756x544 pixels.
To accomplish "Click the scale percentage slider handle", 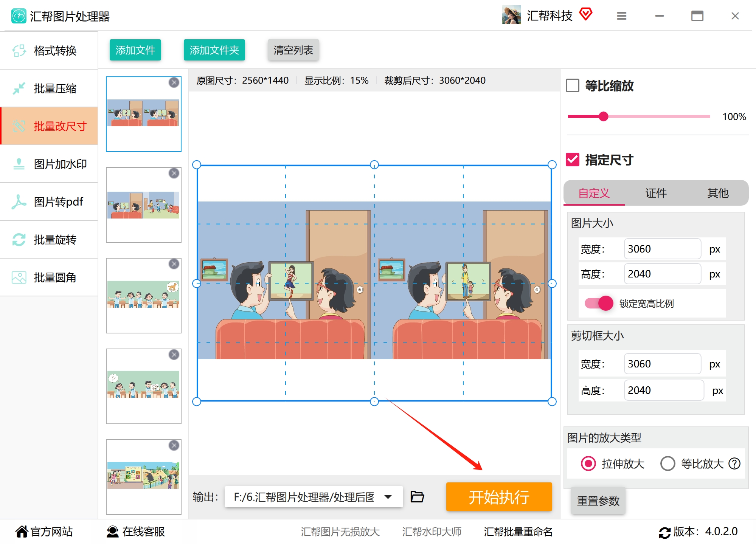I will [604, 116].
